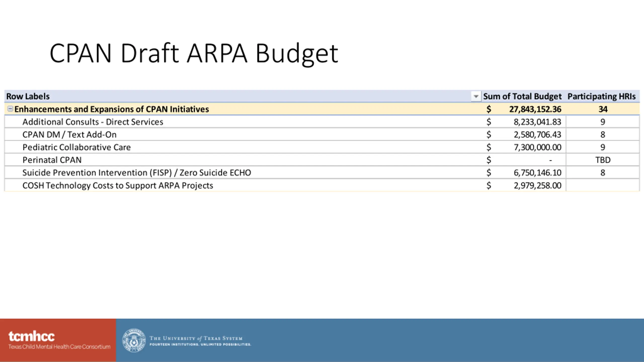The image size is (644, 362).
Task: Select Enhancements and Expansions of CPAN Initiatives label
Action: 112,109
